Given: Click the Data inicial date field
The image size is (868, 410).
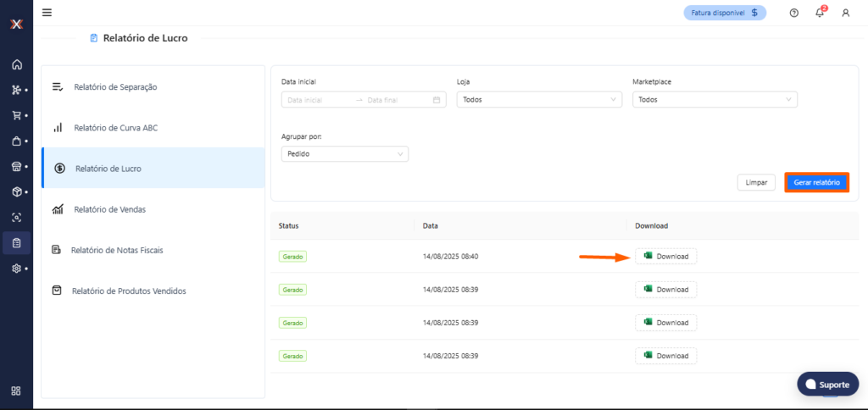Looking at the screenshot, I should click(318, 100).
